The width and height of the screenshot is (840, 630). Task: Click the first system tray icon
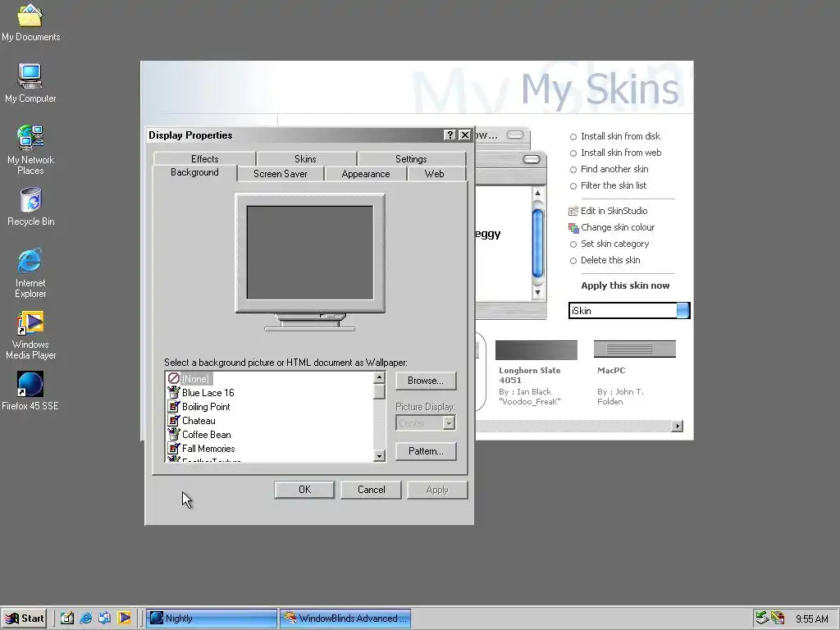pyautogui.click(x=762, y=618)
